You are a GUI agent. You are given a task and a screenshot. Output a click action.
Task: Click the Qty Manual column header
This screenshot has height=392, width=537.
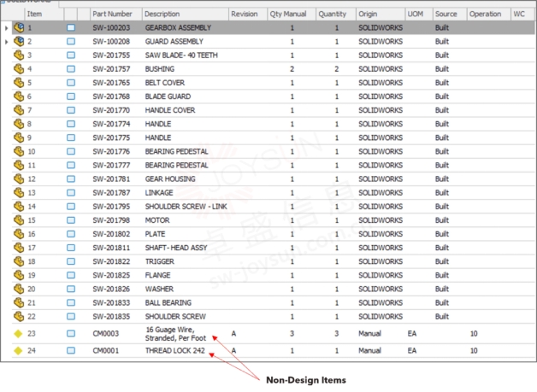pyautogui.click(x=292, y=14)
